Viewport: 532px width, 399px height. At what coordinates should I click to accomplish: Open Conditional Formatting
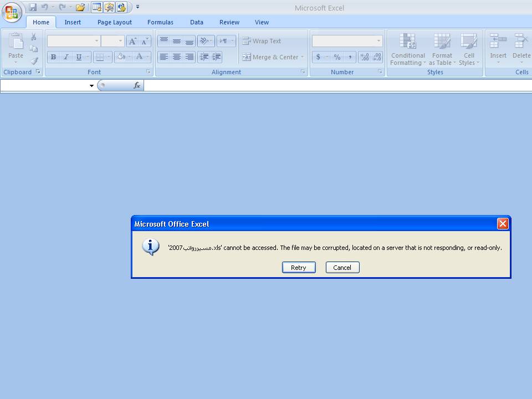(x=408, y=49)
